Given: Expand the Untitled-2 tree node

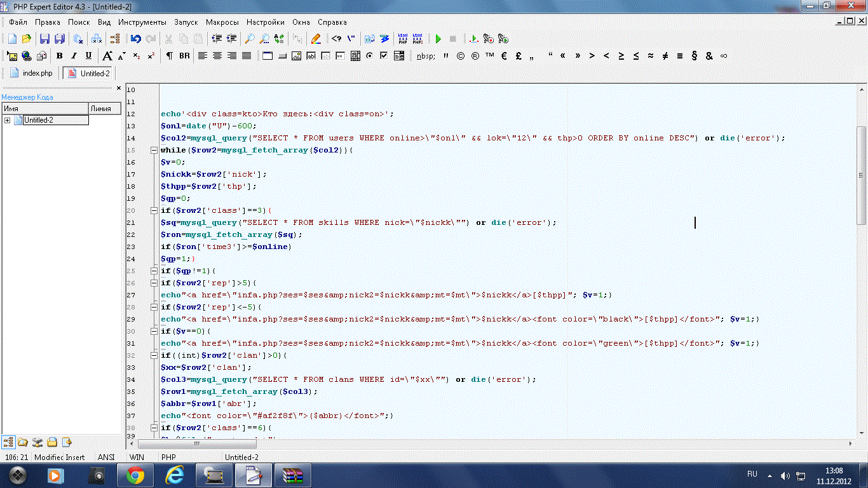Looking at the screenshot, I should 7,120.
